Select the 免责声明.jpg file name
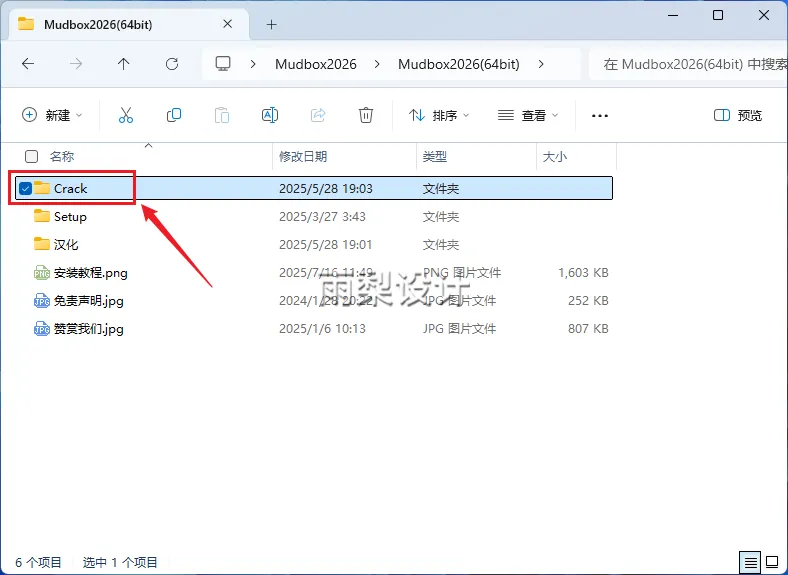The image size is (788, 575). 88,301
